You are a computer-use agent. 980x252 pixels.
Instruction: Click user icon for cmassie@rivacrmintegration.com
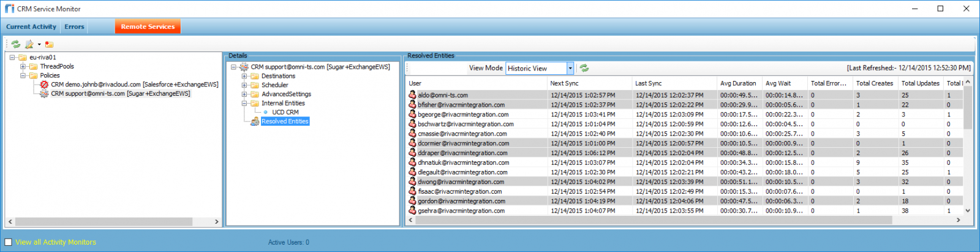[x=413, y=134]
